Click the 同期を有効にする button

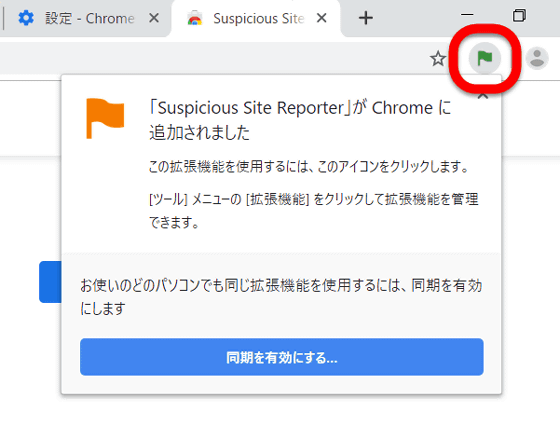coord(281,357)
